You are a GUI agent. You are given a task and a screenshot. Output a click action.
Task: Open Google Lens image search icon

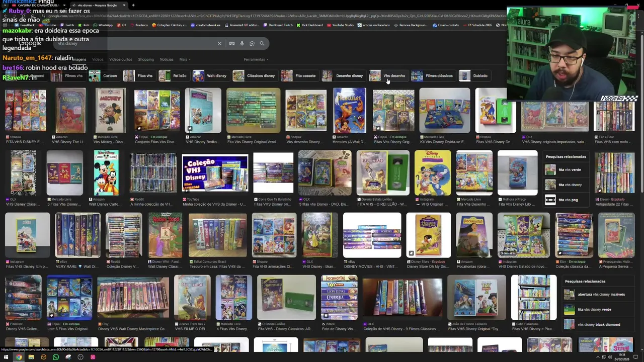[x=252, y=44]
